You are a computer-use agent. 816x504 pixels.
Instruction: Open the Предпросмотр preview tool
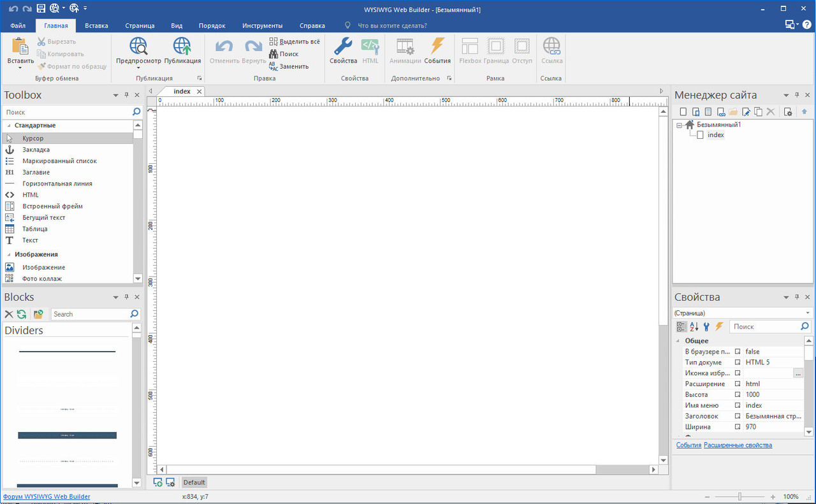[x=138, y=51]
